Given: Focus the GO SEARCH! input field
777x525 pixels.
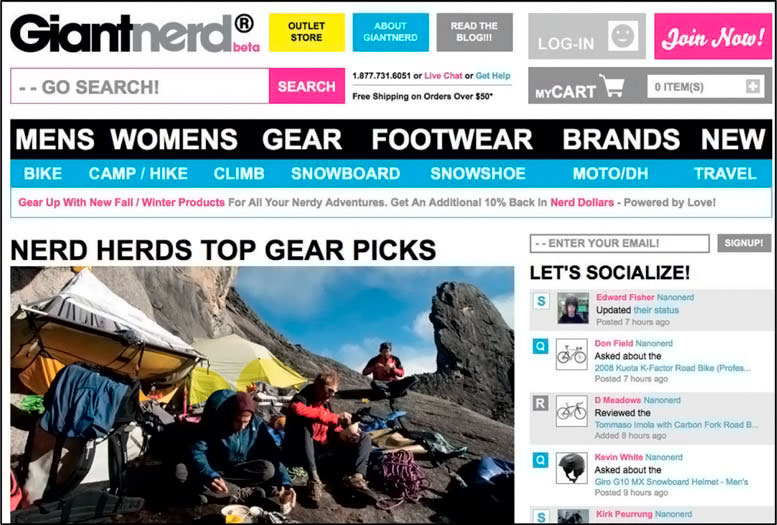Looking at the screenshot, I should coord(140,86).
